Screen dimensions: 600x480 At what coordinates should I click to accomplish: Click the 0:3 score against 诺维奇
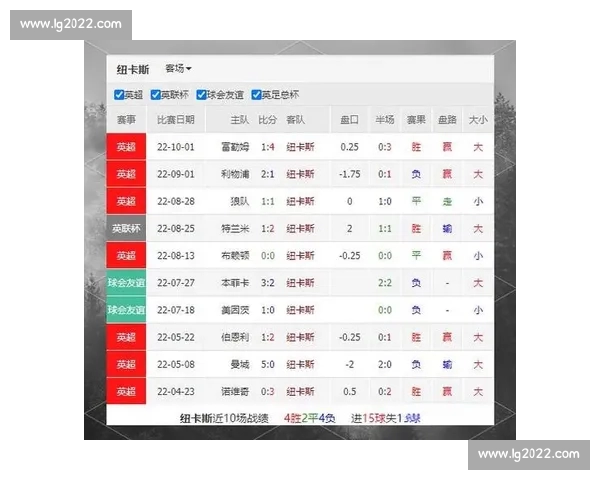(x=267, y=392)
